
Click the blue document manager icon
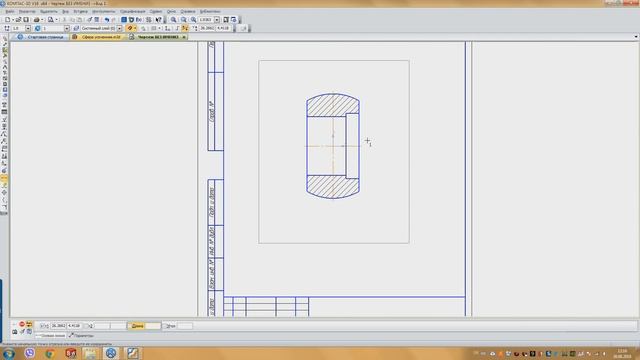point(124,20)
